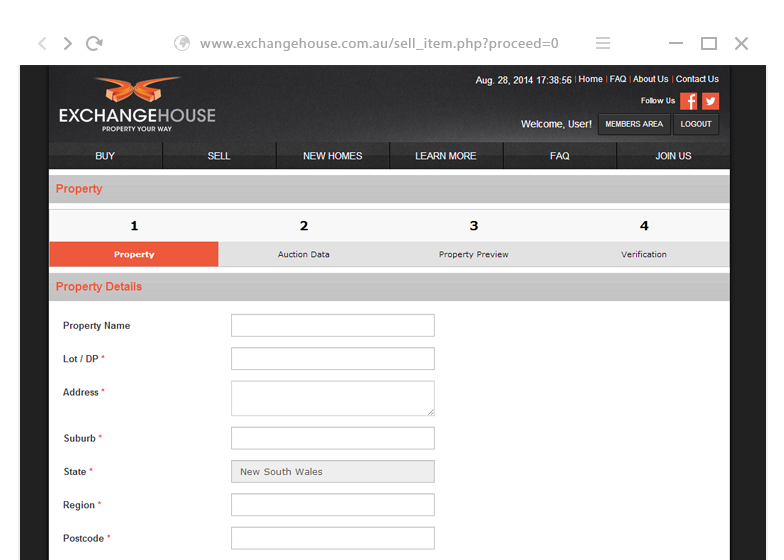Open the SELL navigation menu

click(x=219, y=156)
